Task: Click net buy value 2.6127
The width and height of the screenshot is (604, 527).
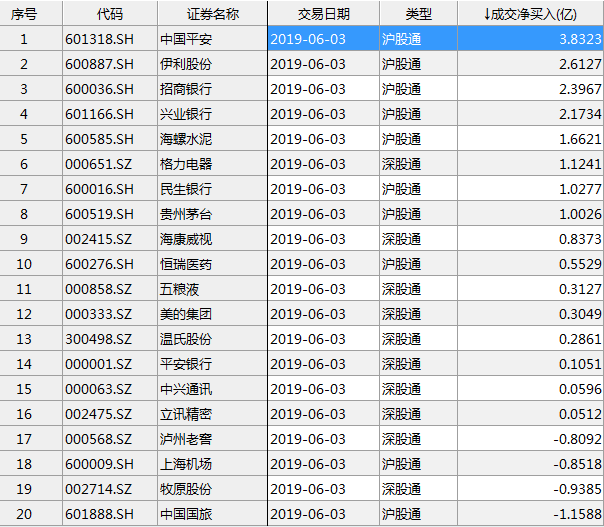Action: click(530, 64)
